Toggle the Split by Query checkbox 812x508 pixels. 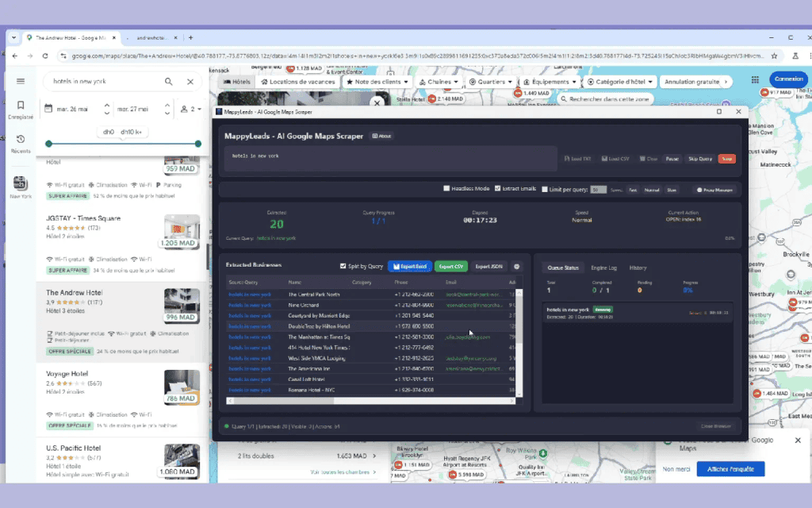(x=343, y=266)
